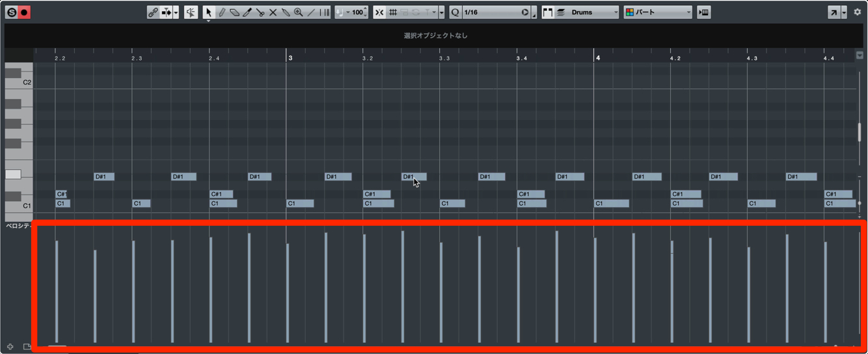
Task: Select the Mute X tool
Action: 273,12
